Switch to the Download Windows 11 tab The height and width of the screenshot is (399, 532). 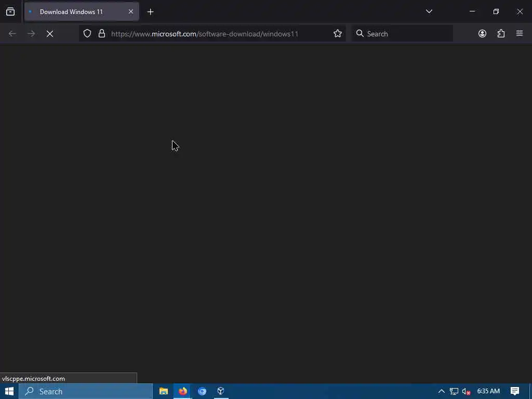click(82, 12)
